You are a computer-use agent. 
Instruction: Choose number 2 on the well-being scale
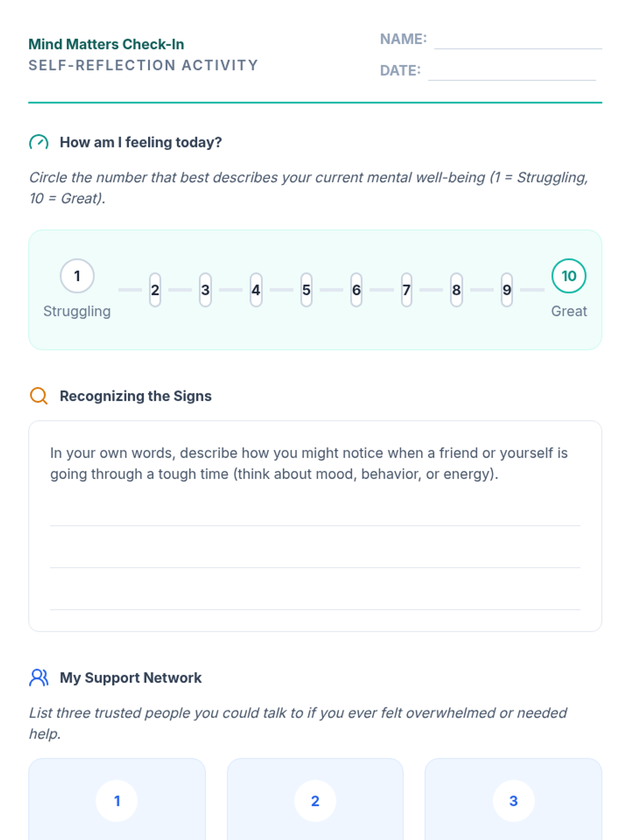(155, 290)
